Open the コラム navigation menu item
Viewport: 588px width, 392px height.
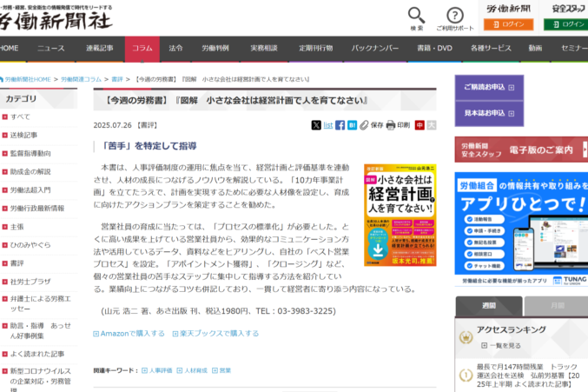(142, 48)
